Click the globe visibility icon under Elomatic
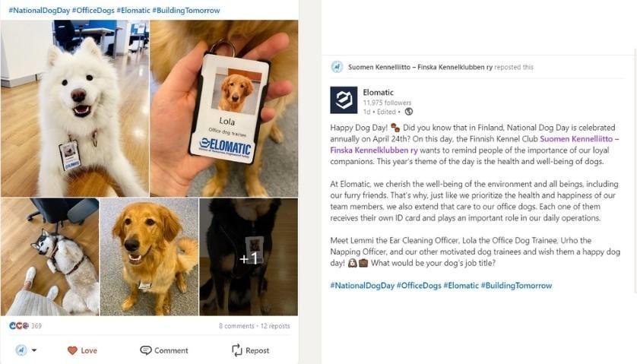The width and height of the screenshot is (637, 364). (409, 111)
